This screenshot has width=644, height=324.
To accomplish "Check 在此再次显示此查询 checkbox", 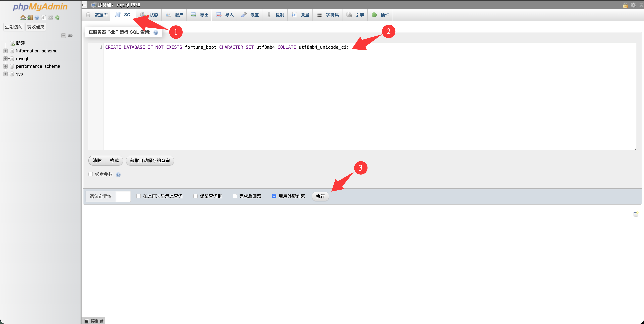I will [x=138, y=196].
